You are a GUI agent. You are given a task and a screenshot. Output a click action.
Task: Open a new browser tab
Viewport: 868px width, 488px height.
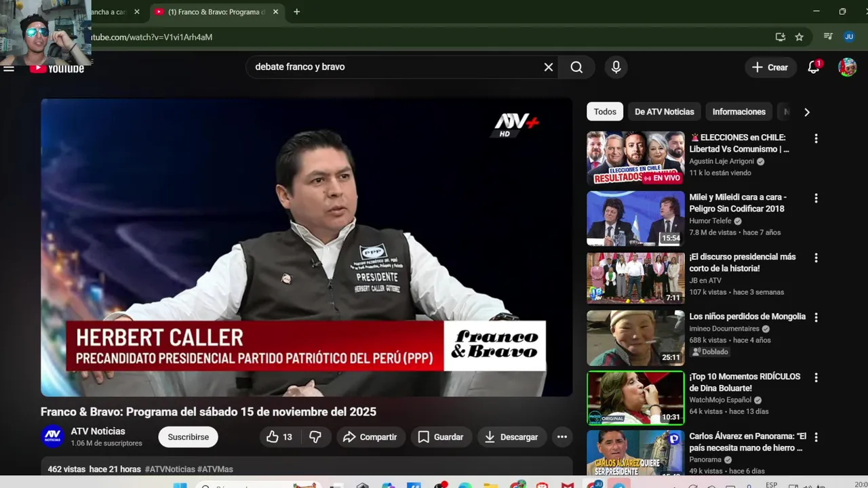point(296,12)
